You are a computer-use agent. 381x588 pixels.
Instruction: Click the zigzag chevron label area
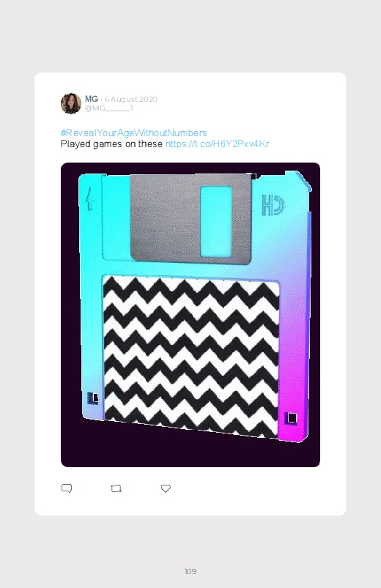191,357
